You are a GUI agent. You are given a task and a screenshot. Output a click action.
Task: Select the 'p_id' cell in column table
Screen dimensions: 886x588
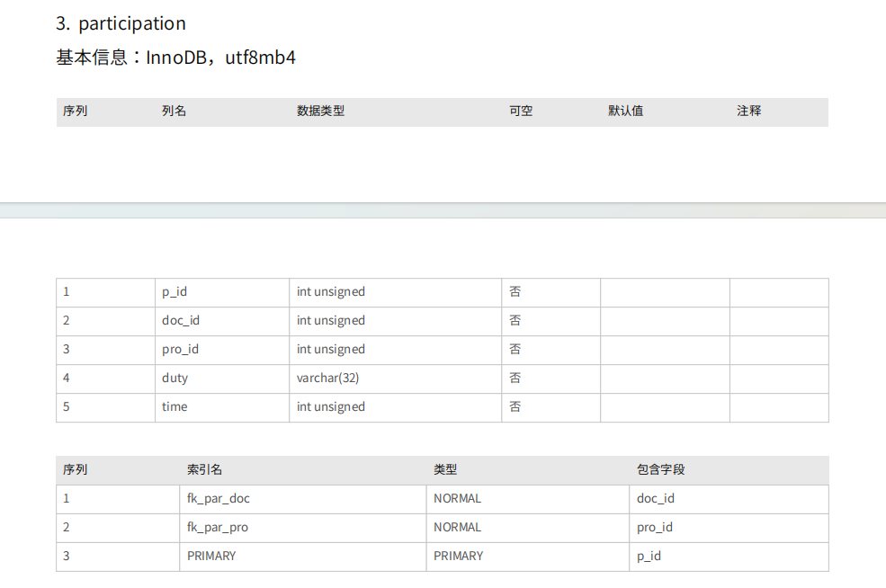point(175,292)
